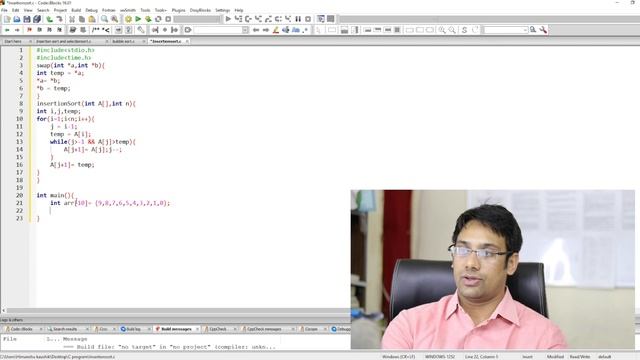This screenshot has height=360, width=640.
Task: Click the Undo arrow icon
Action: point(49,19)
